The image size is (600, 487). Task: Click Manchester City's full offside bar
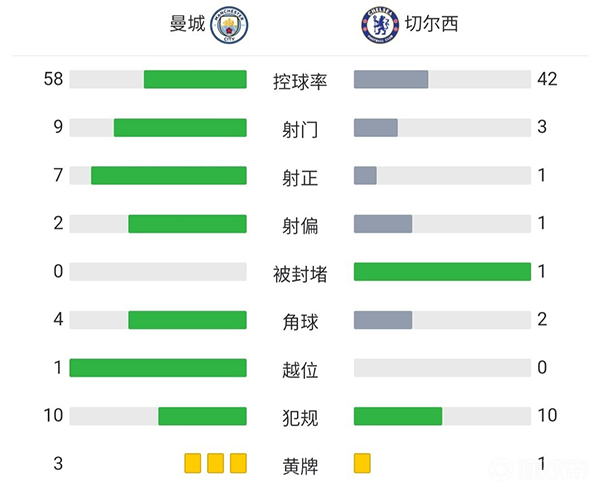[158, 368]
